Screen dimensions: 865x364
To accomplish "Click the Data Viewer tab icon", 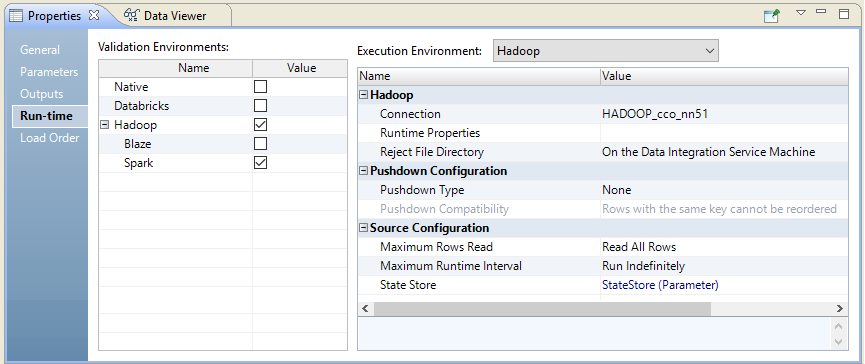I will pyautogui.click(x=131, y=15).
